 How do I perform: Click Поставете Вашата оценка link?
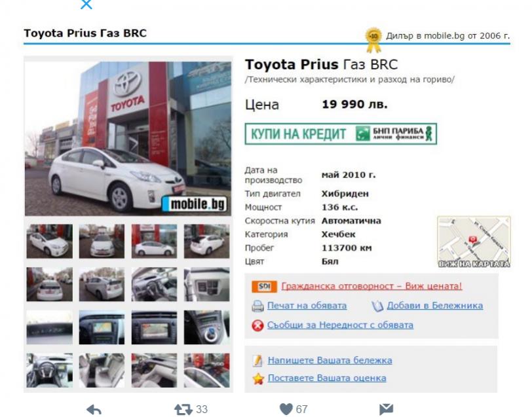[327, 378]
